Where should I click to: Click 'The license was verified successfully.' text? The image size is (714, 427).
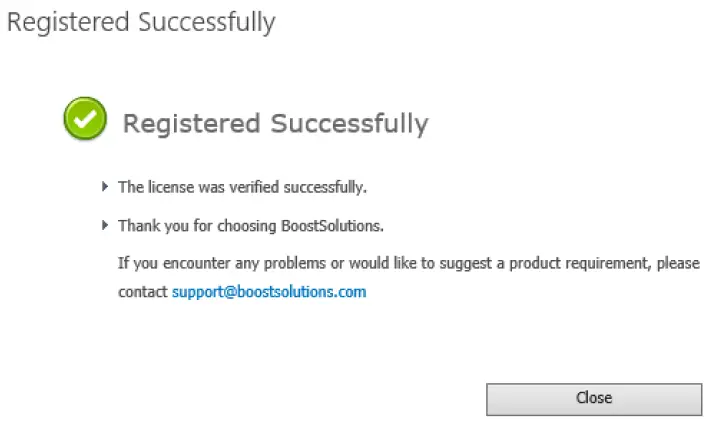[x=243, y=187]
